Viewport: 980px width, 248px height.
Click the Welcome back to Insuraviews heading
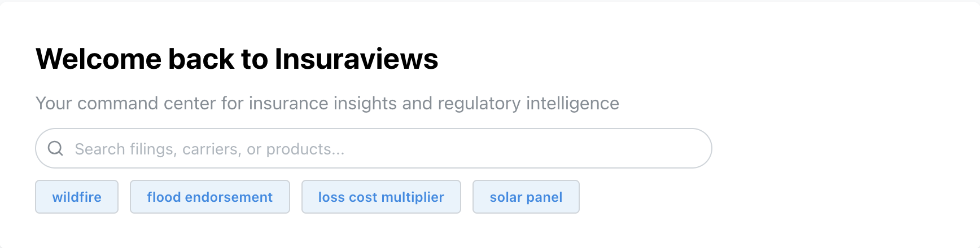click(237, 59)
